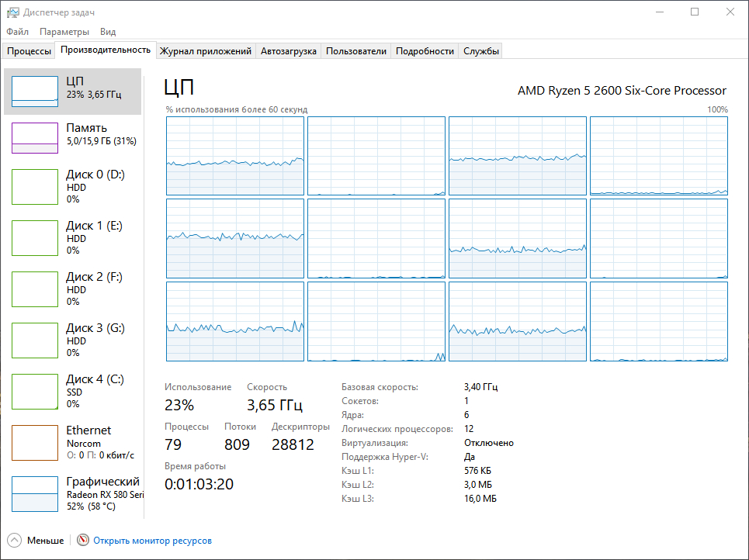The image size is (749, 560).
Task: Click Открыть монитор ресурсов link
Action: (x=152, y=541)
